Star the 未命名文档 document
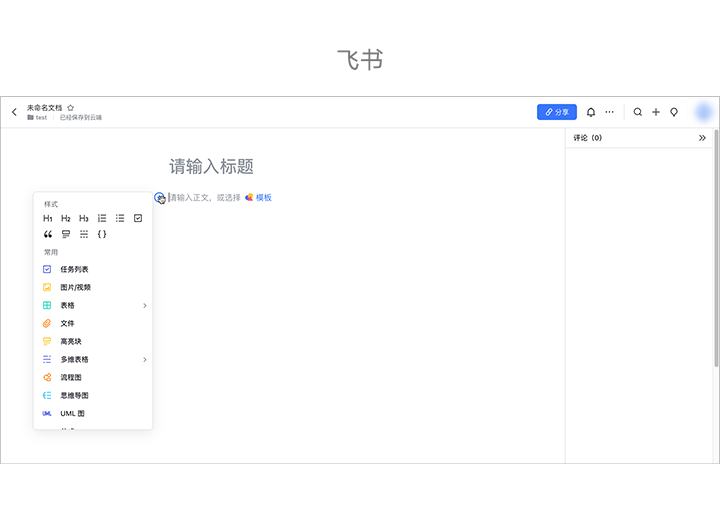 click(70, 108)
